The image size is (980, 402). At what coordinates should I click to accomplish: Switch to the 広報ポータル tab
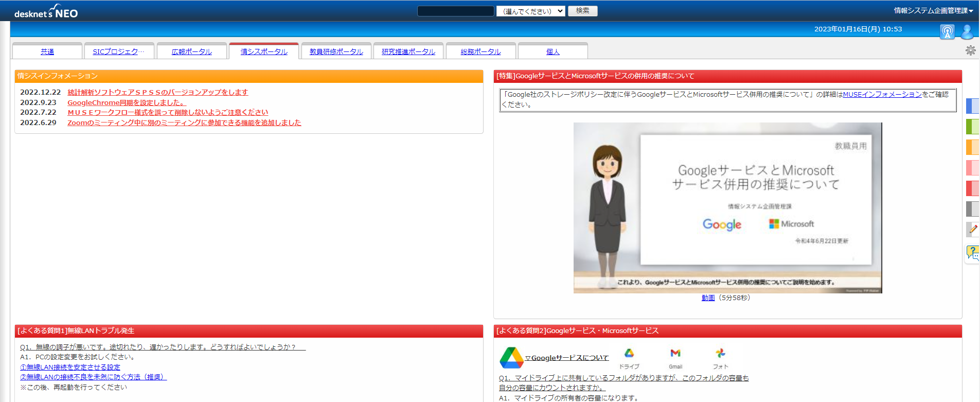[x=192, y=51]
